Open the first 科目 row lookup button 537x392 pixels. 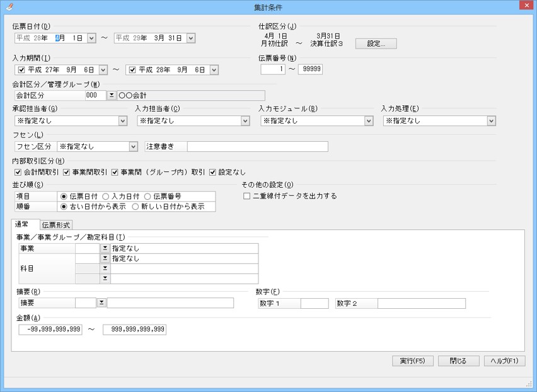105,258
